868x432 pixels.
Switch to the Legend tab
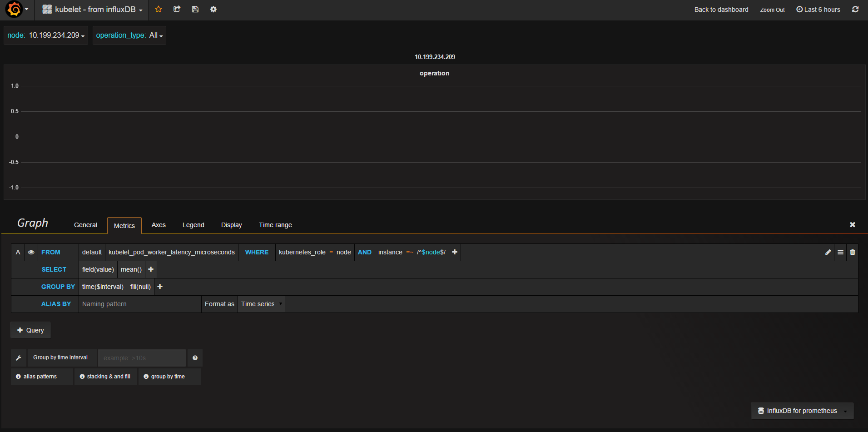(x=193, y=225)
